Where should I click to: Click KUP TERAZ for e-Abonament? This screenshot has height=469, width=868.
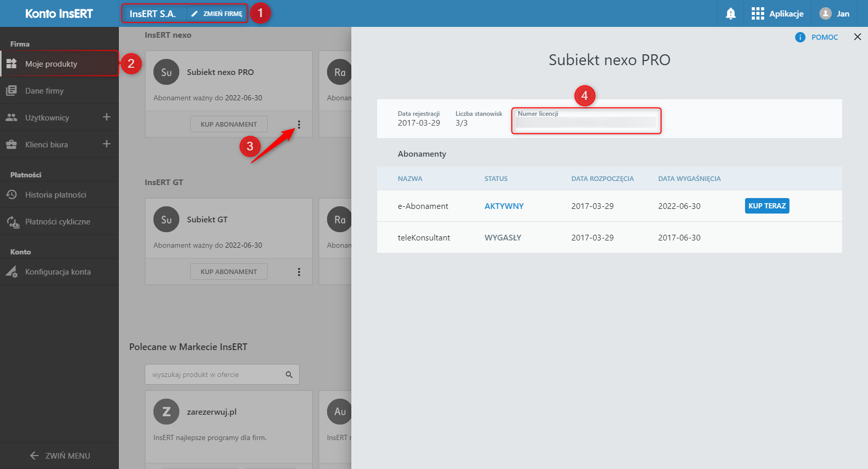point(767,206)
